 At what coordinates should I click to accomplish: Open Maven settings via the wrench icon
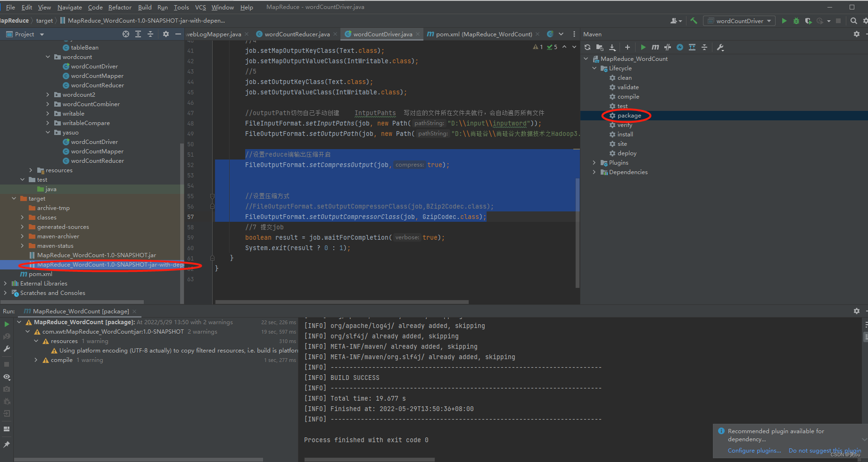720,47
